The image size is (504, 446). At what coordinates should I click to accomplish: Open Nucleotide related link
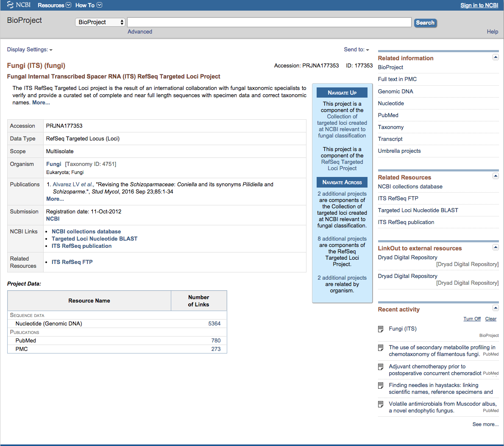(x=391, y=103)
